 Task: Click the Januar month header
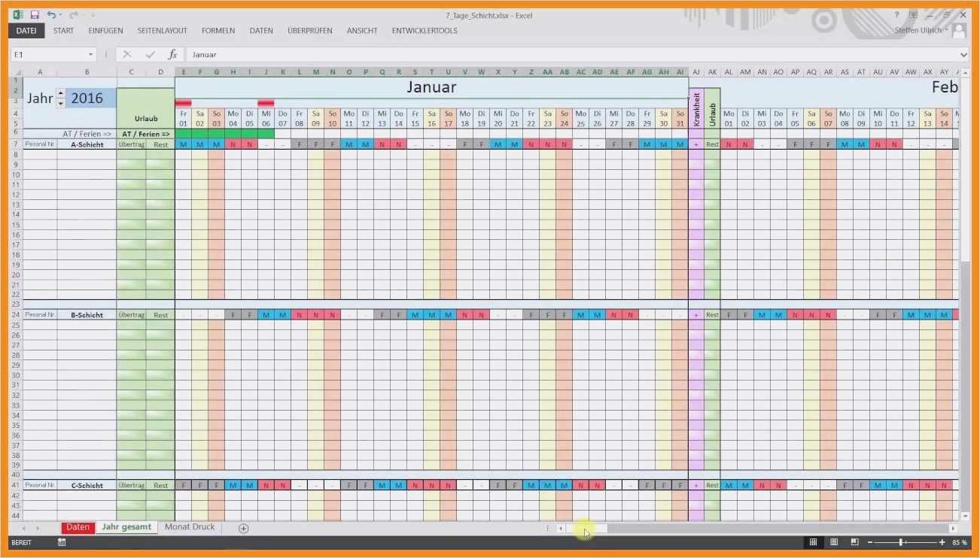[x=431, y=87]
